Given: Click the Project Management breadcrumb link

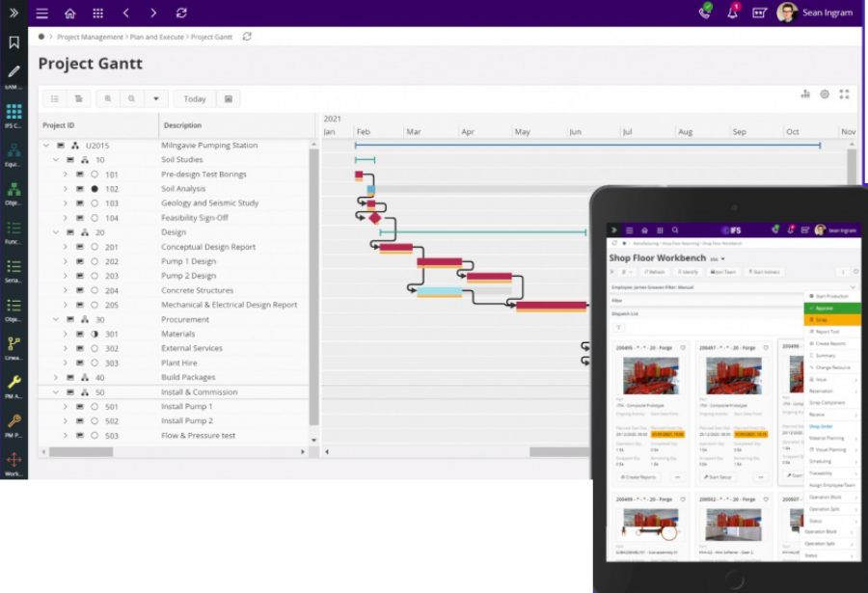Looking at the screenshot, I should [91, 37].
